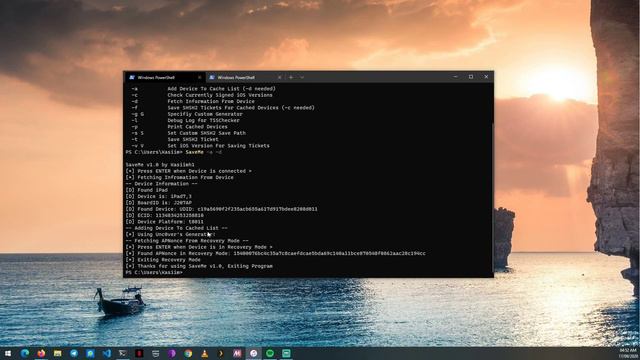Click the 'BoardID is: J207AP' line
The image size is (640, 360).
point(158,203)
